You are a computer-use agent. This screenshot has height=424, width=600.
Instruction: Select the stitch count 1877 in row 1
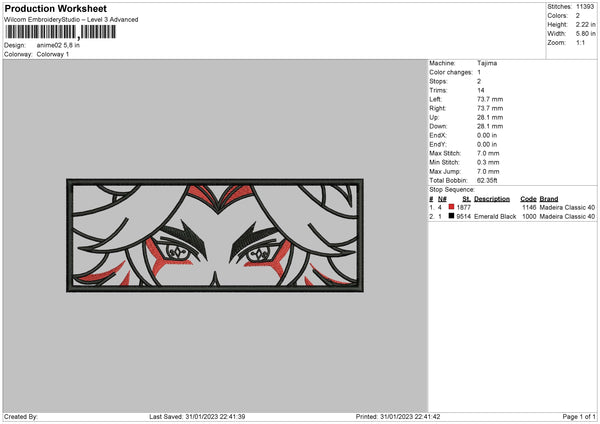pyautogui.click(x=463, y=207)
